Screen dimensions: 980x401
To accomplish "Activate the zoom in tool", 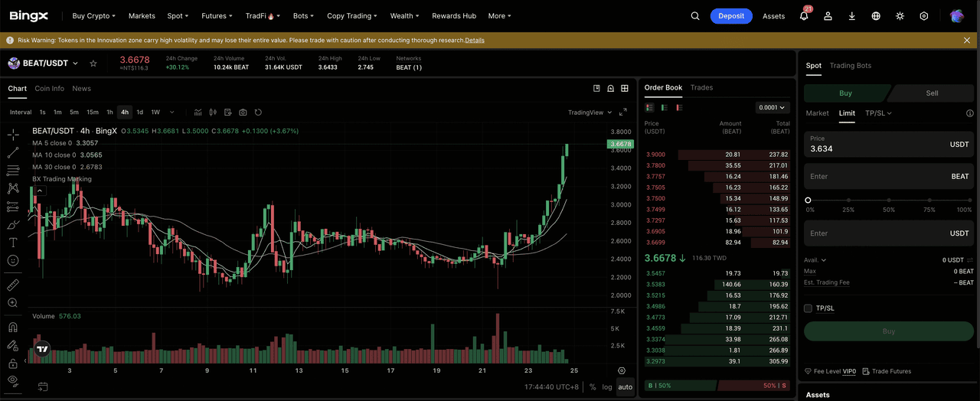I will point(13,303).
